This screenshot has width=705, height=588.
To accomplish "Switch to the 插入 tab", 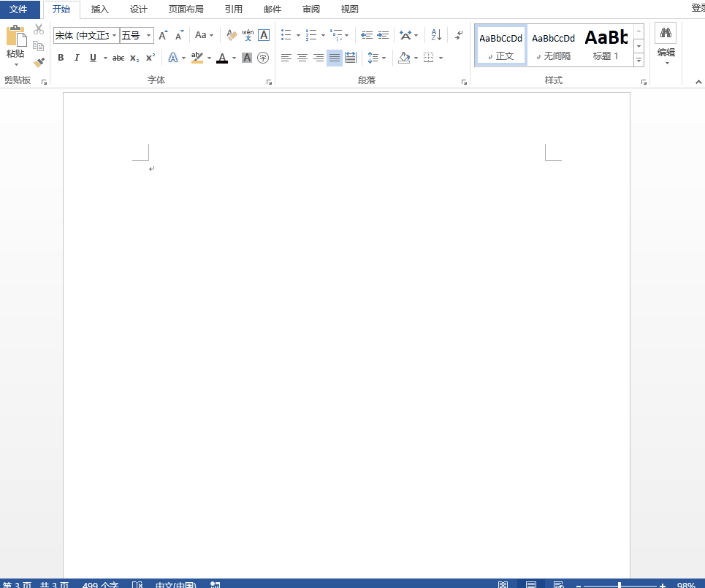I will click(x=100, y=9).
